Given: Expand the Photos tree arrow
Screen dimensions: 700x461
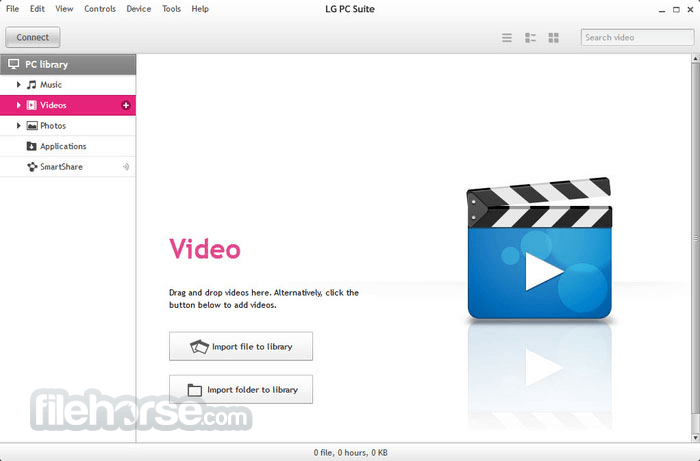Looking at the screenshot, I should (x=18, y=125).
